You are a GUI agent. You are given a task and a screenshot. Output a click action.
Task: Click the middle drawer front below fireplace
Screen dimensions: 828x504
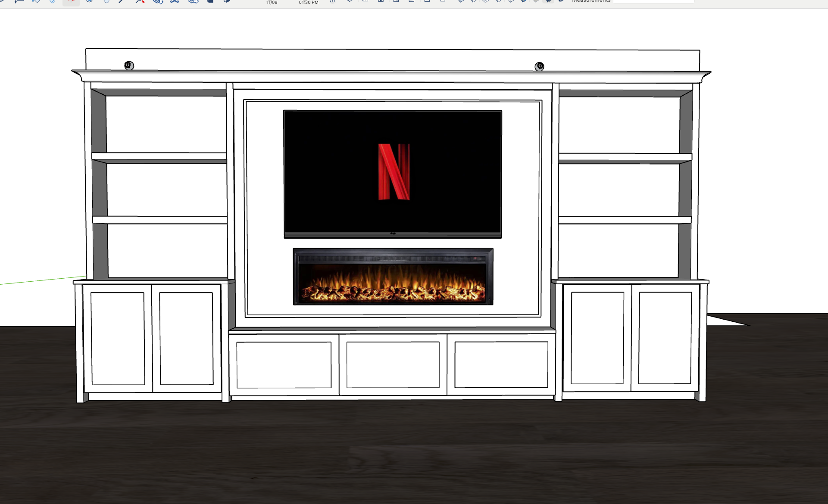393,364
